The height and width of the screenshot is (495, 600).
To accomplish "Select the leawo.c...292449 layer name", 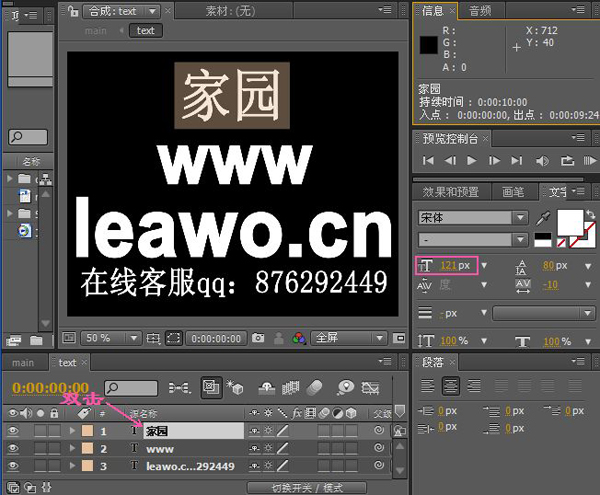I will click(190, 466).
